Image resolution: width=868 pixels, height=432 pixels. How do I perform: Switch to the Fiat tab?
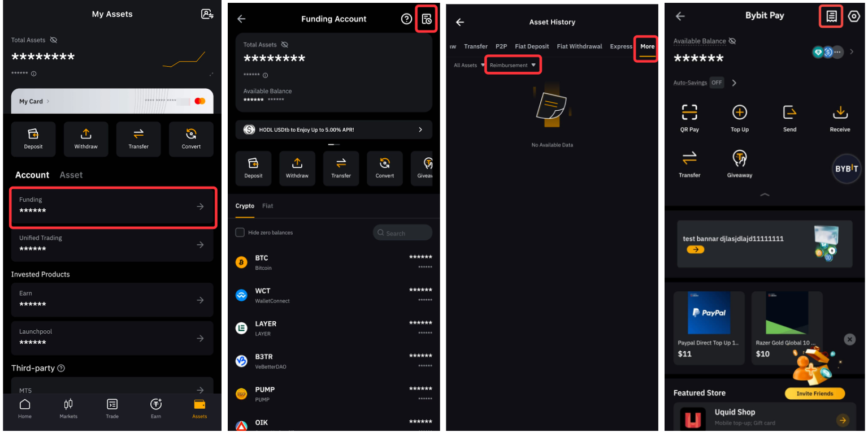tap(267, 206)
